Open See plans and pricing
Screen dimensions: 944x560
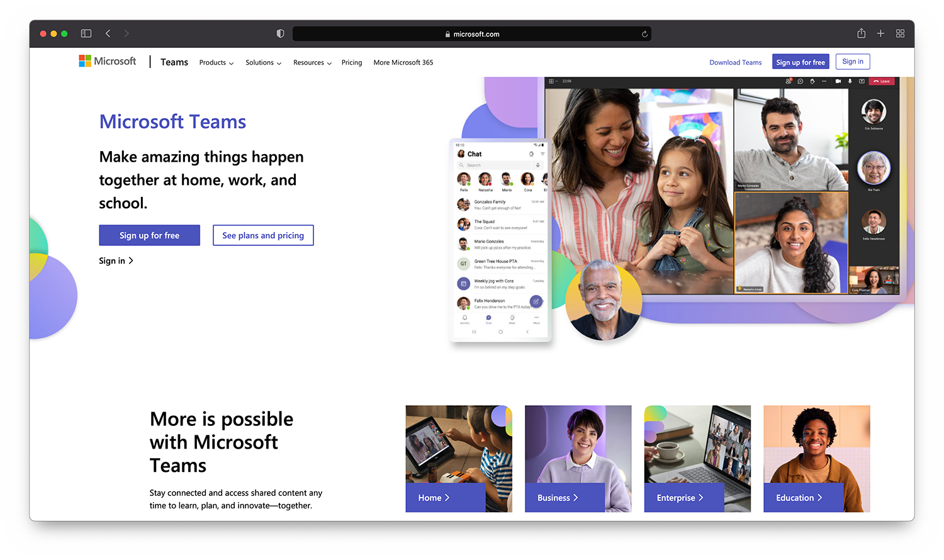[263, 235]
